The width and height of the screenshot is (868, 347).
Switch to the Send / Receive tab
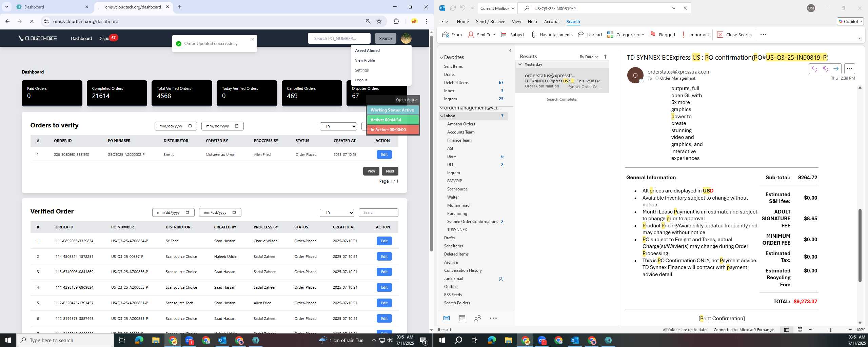[490, 21]
